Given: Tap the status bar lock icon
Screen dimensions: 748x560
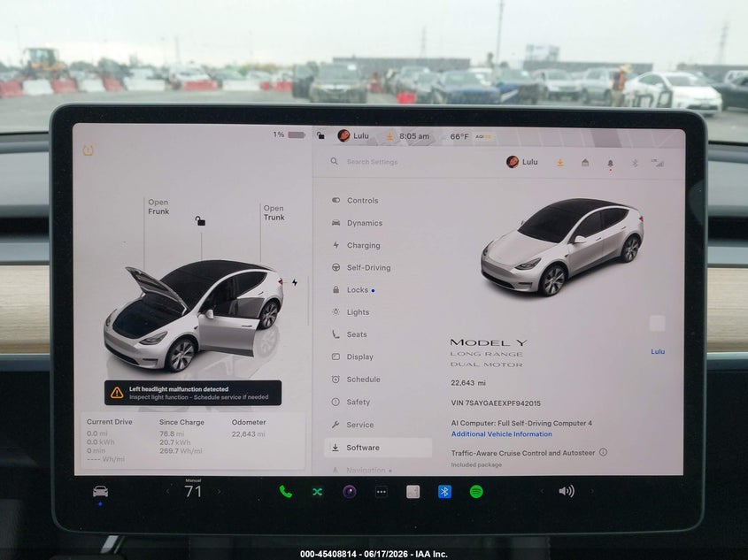Looking at the screenshot, I should [321, 136].
